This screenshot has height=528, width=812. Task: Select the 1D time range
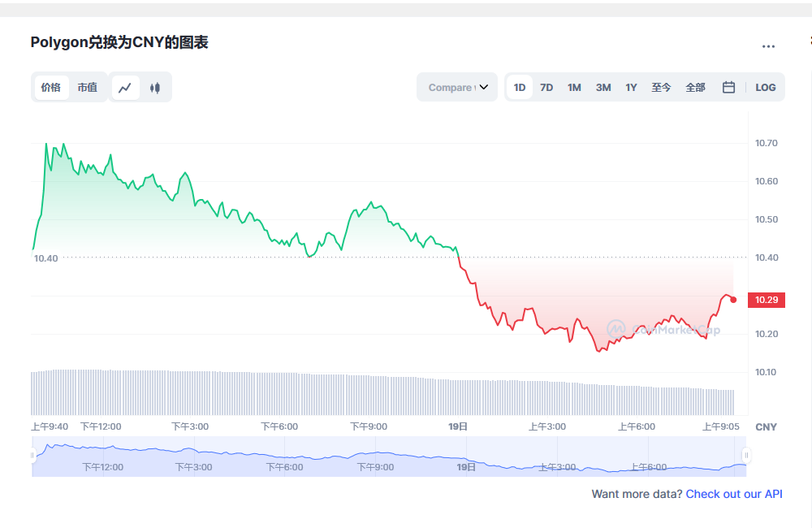click(520, 88)
